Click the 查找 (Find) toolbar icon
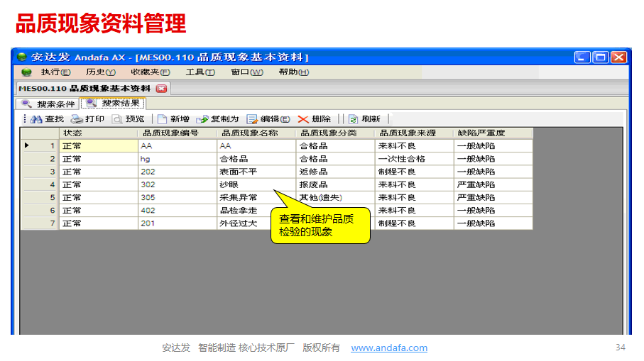Image resolution: width=644 pixels, height=361 pixels. pyautogui.click(x=36, y=119)
